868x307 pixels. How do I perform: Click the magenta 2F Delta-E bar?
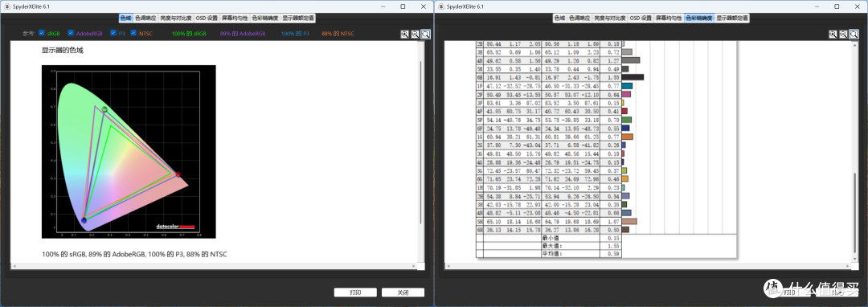click(x=627, y=94)
